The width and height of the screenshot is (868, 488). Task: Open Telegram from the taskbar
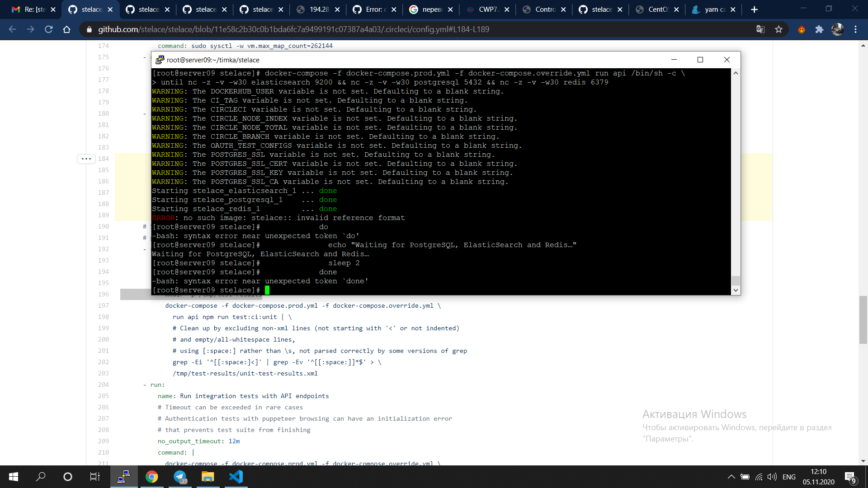180,477
